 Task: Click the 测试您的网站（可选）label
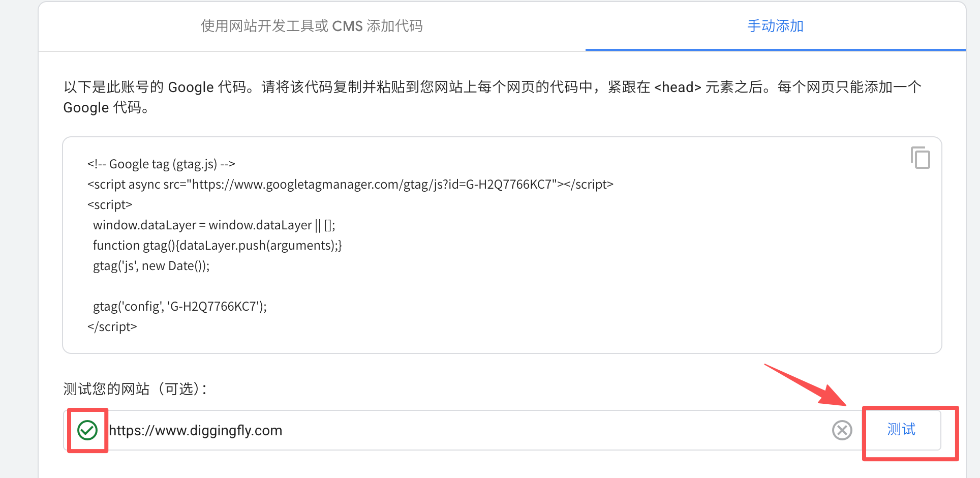135,389
